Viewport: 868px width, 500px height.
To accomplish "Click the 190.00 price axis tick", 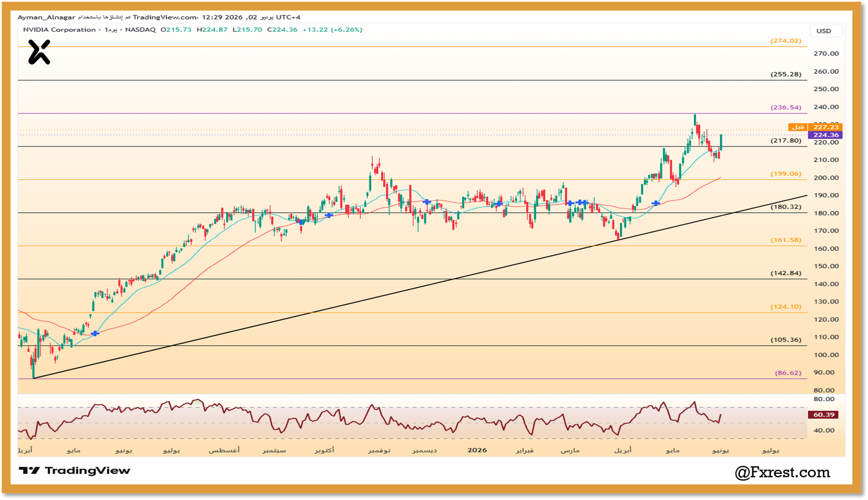I will 826,195.
